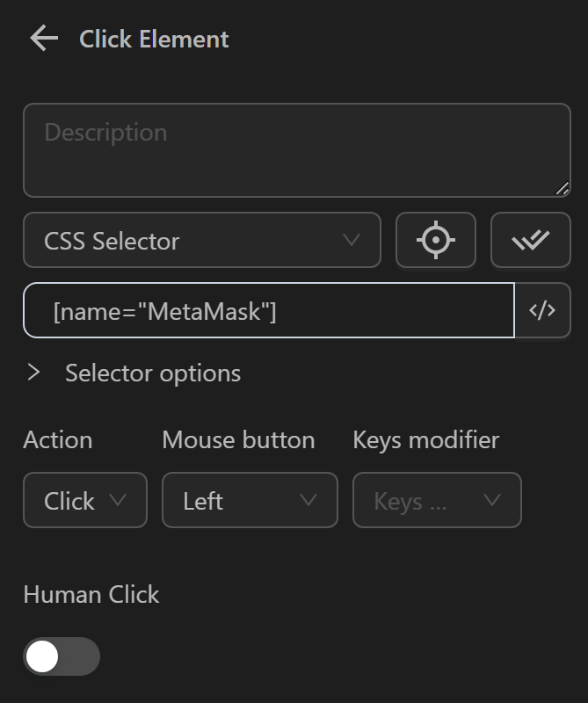Click the element picker crosshair icon

[435, 240]
